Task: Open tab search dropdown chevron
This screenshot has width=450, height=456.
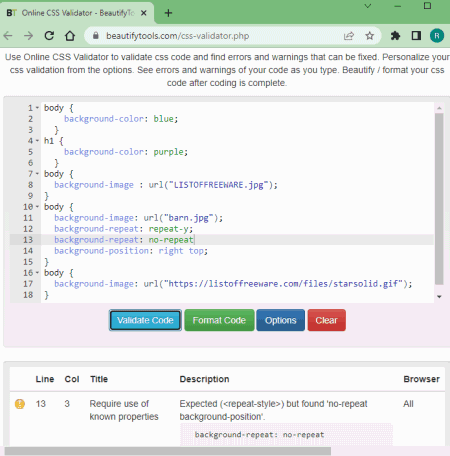Action: tap(368, 6)
